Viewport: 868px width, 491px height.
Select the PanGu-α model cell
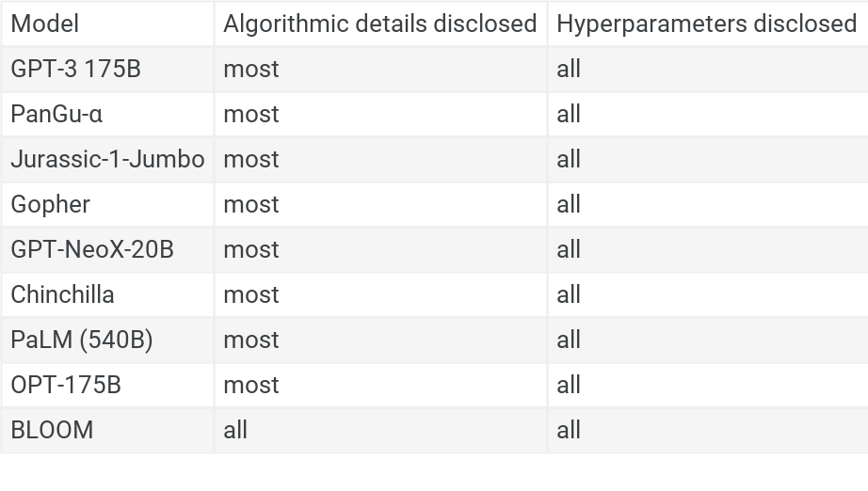pos(56,114)
